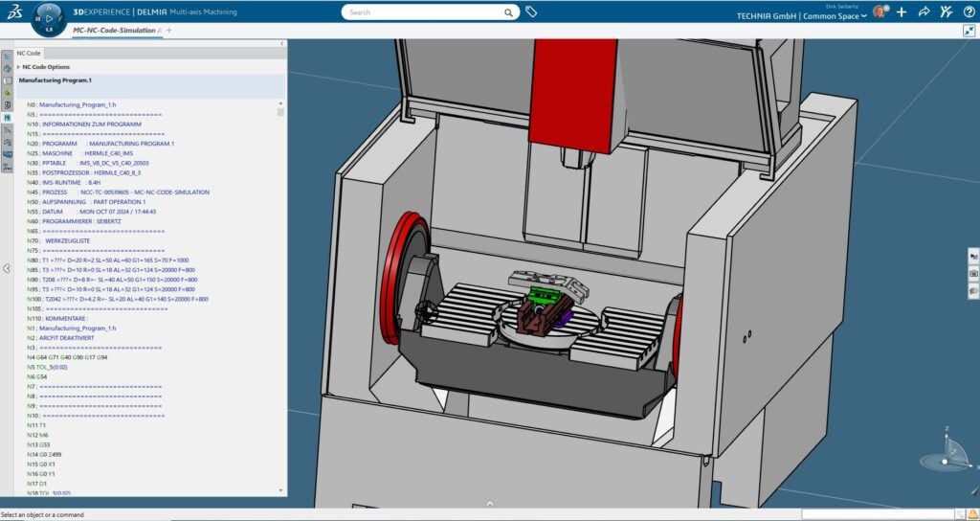Click the Share arrow icon

tap(924, 12)
